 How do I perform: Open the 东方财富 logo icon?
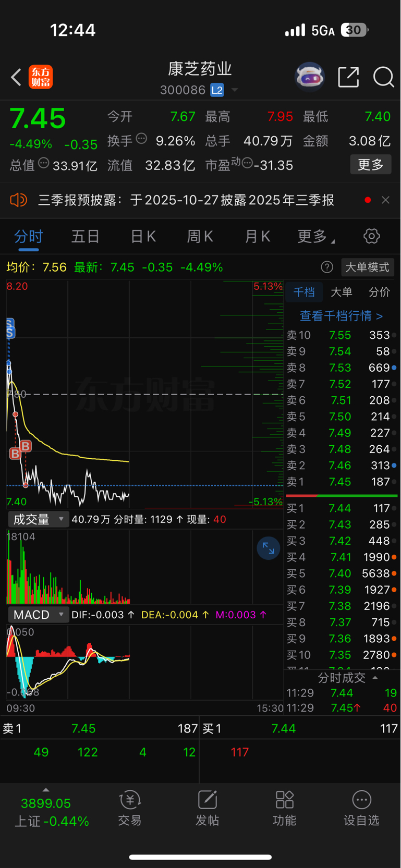point(41,78)
